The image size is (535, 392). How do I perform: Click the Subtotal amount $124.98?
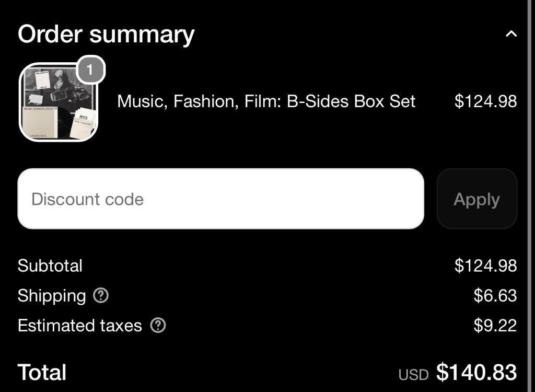point(485,266)
